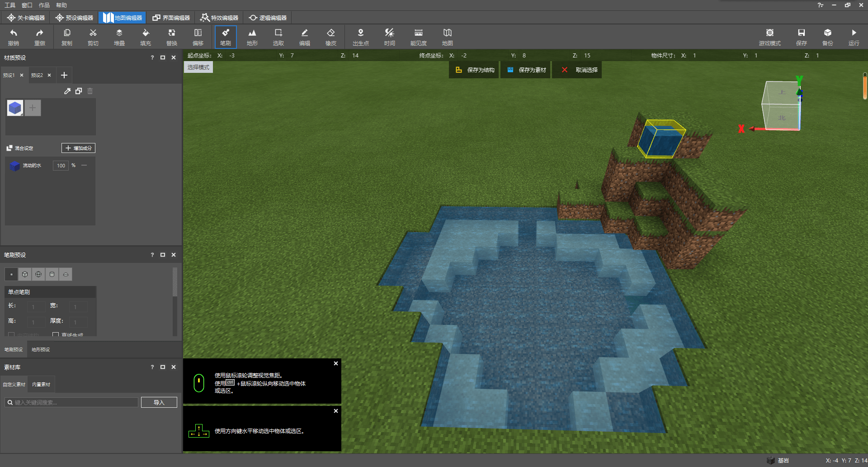Screen dimensions: 868x467
Task: Add a new material preset tab
Action: (64, 75)
